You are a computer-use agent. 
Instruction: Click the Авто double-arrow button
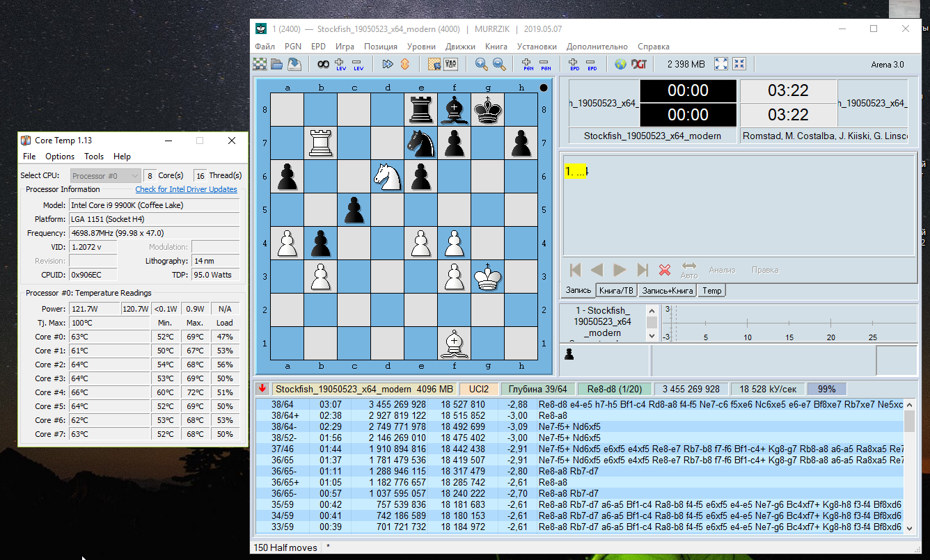pyautogui.click(x=689, y=270)
